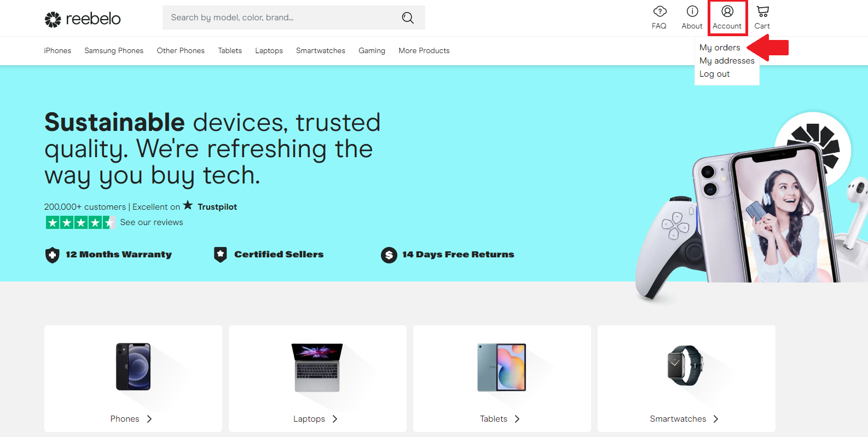Select My orders from account menu

(720, 48)
